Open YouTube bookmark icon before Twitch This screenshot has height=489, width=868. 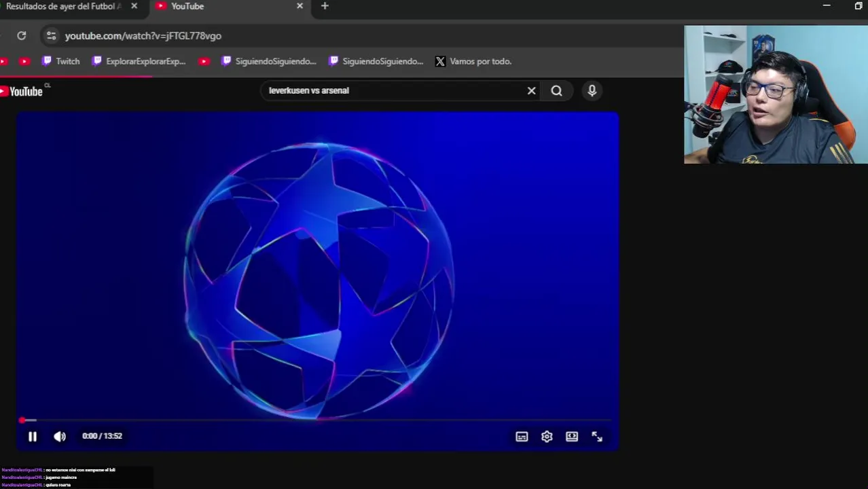click(24, 61)
